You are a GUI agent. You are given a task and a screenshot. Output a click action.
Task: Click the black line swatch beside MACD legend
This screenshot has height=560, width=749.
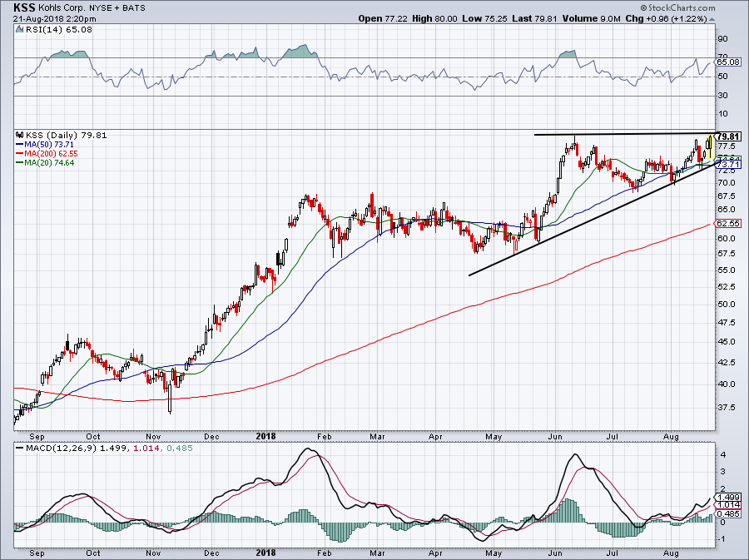point(20,448)
